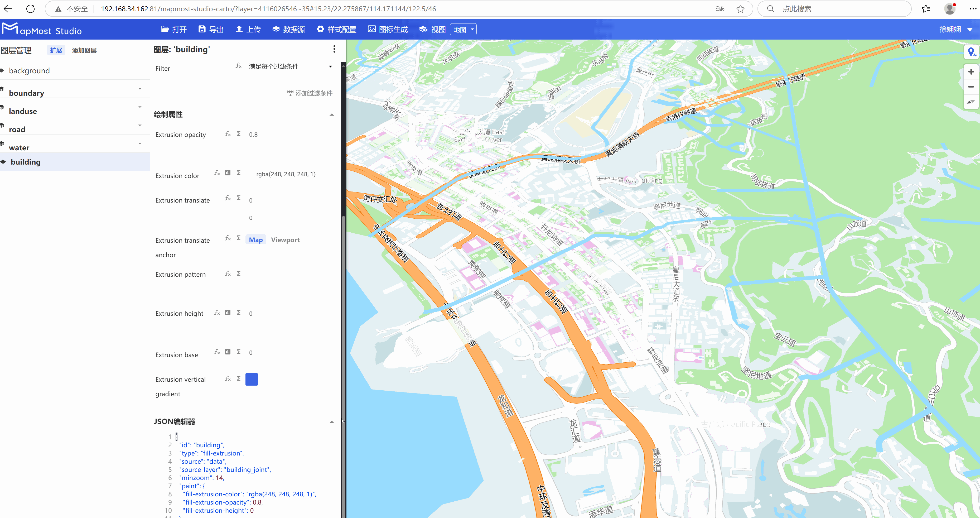Toggle the 扩展 mode in layer management
The image size is (980, 518).
tap(56, 50)
